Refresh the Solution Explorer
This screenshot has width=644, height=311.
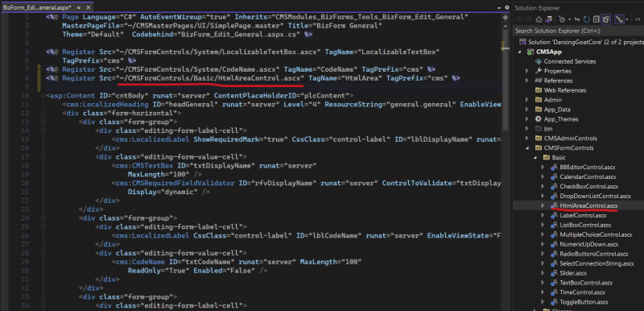pyautogui.click(x=587, y=19)
